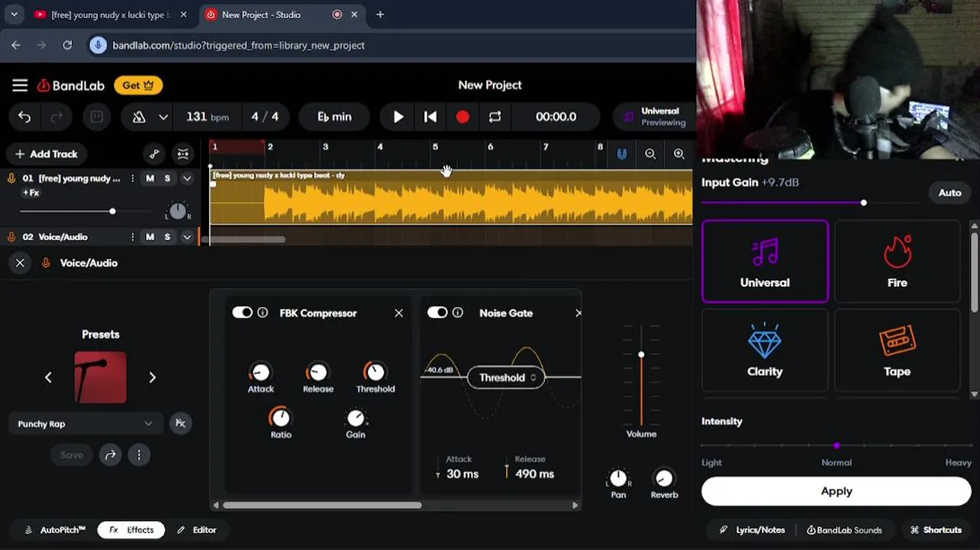This screenshot has width=980, height=550.
Task: Click the Punchy Rap preset thumbnail
Action: tap(100, 377)
